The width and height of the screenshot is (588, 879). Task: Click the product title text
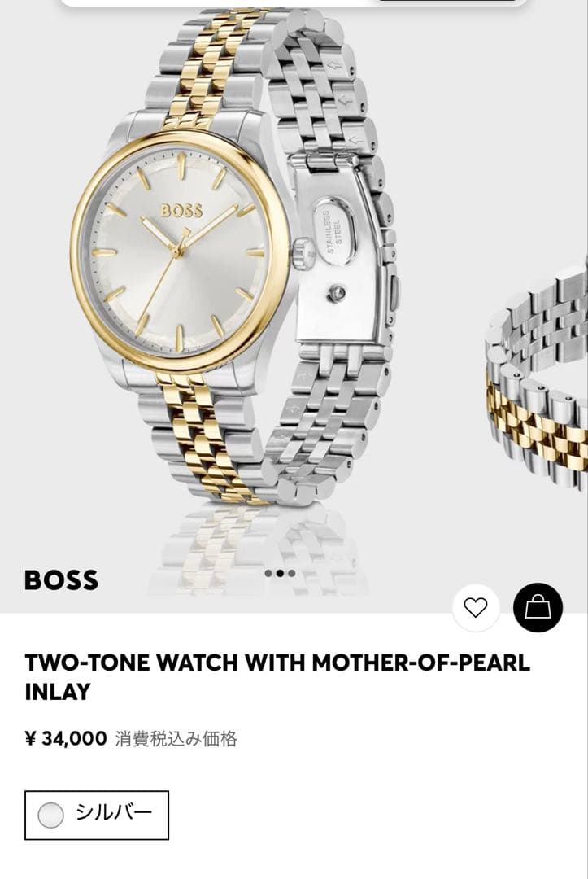pyautogui.click(x=277, y=677)
